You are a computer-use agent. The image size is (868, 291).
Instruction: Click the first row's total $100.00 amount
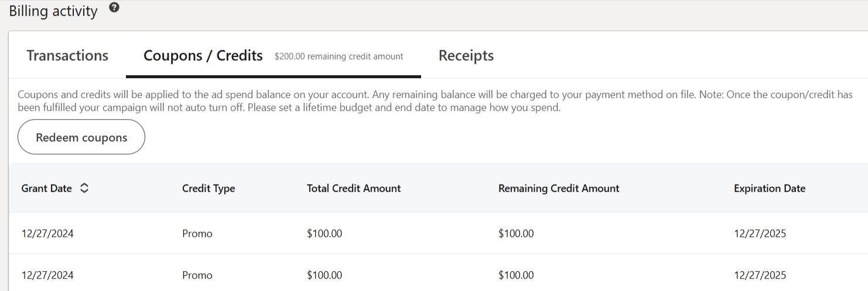pos(324,234)
